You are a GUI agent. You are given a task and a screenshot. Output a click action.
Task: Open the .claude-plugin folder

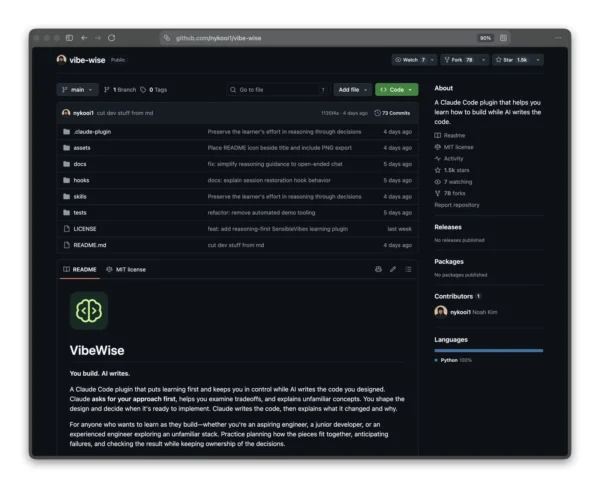[x=92, y=132]
